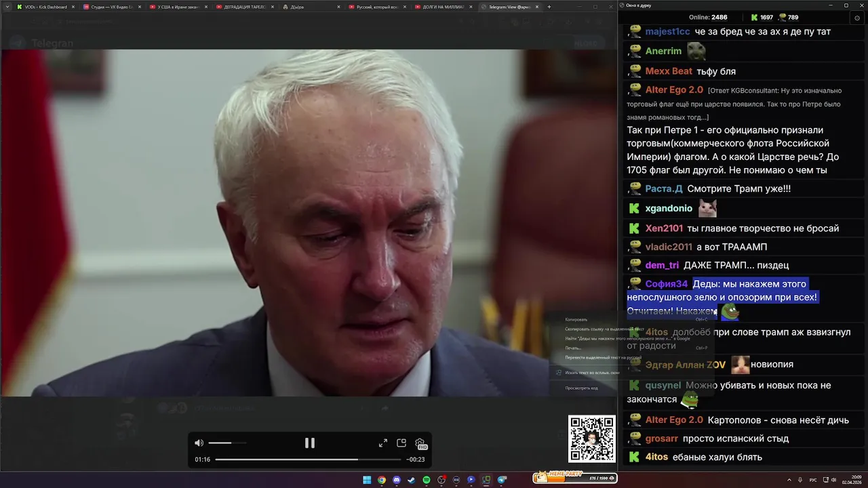
Task: Click the QR code image
Action: coord(592,439)
